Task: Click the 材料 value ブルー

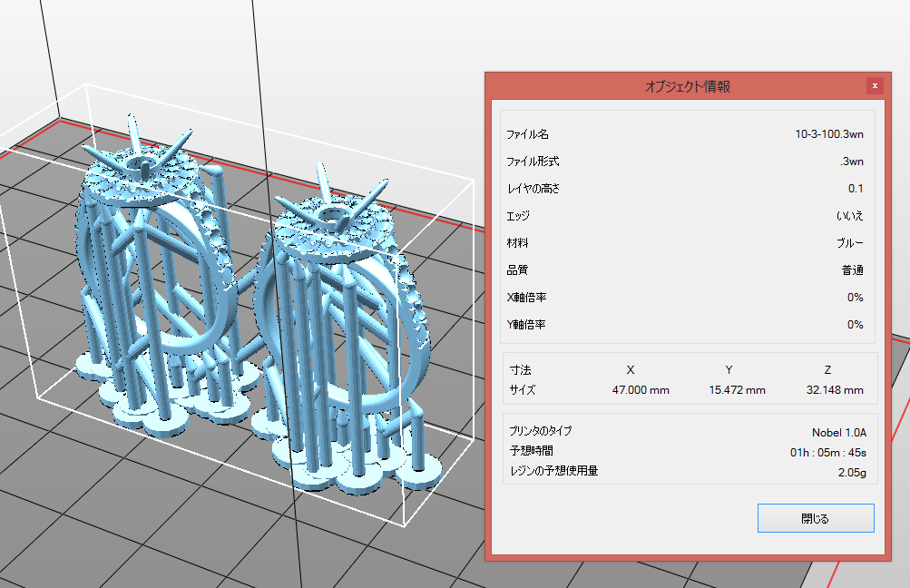Action: click(849, 243)
